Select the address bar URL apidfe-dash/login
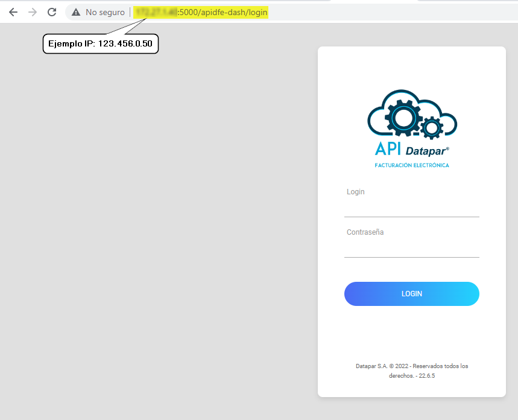 tap(201, 12)
